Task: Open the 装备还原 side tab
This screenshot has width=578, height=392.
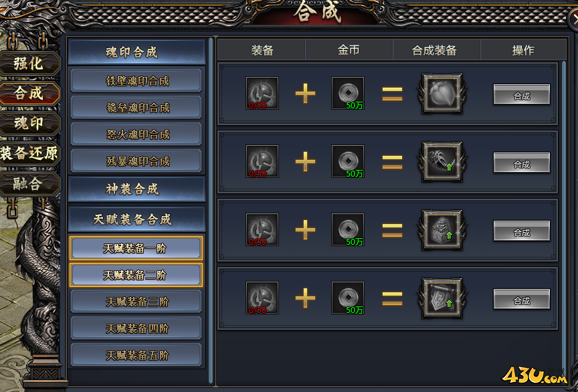Action: (x=29, y=153)
